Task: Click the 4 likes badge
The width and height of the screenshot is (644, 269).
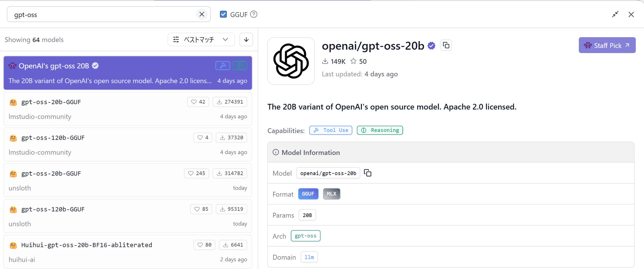Action: point(203,138)
